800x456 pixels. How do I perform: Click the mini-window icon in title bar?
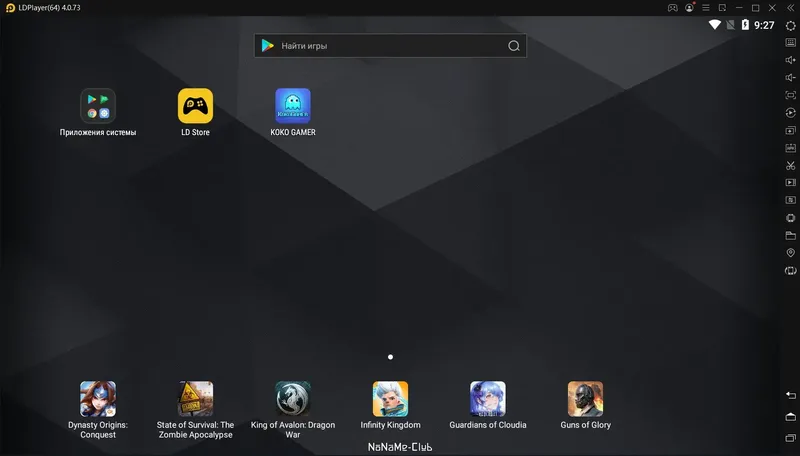(722, 8)
